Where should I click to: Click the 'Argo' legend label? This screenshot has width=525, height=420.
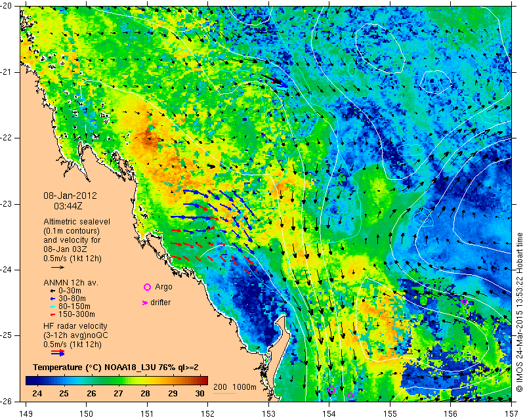click(163, 287)
